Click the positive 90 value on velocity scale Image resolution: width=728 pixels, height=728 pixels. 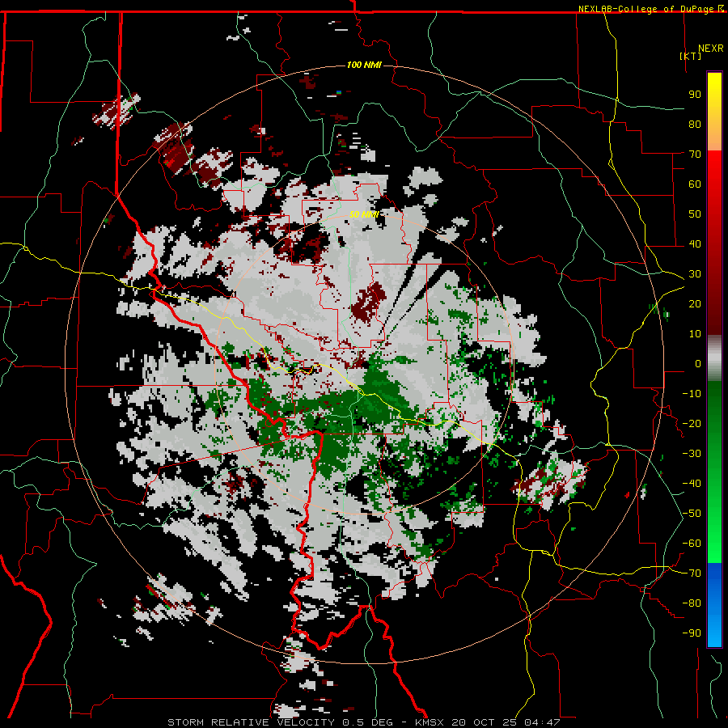pyautogui.click(x=695, y=95)
